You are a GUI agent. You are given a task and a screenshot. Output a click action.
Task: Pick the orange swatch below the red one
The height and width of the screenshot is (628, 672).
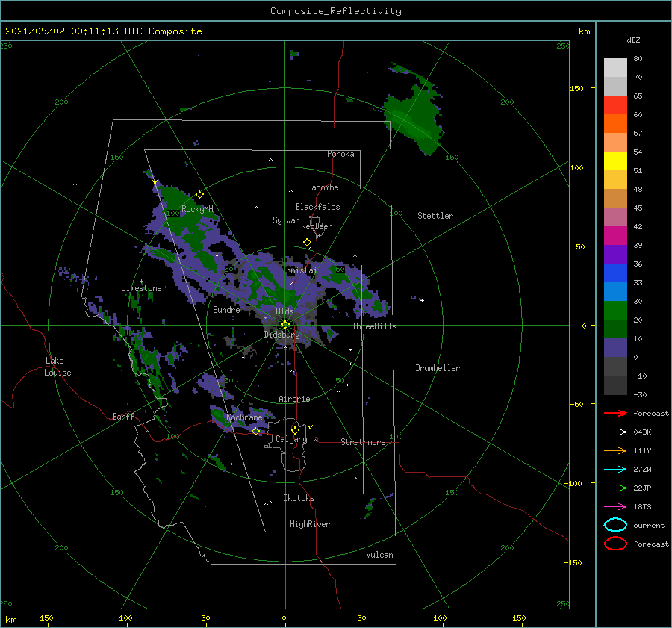coord(615,123)
